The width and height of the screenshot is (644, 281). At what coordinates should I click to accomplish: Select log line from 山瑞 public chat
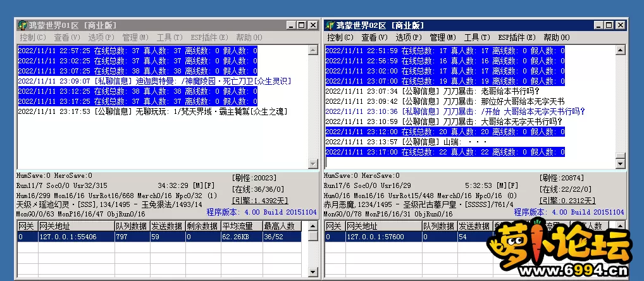pyautogui.click(x=406, y=142)
